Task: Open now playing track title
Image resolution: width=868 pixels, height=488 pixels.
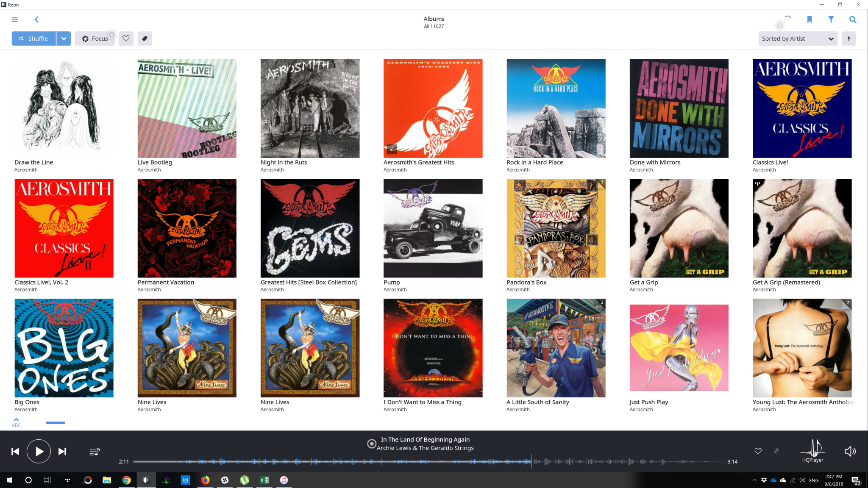Action: (425, 440)
